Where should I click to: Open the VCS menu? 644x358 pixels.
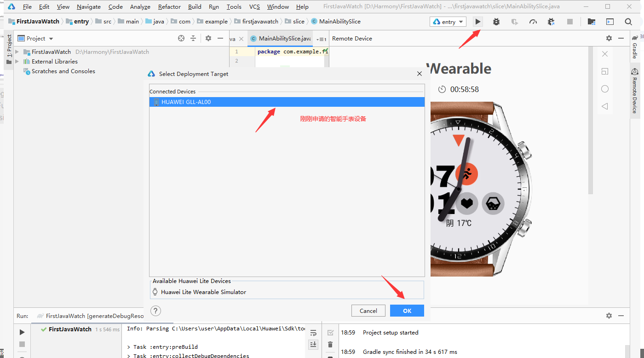[x=254, y=7]
